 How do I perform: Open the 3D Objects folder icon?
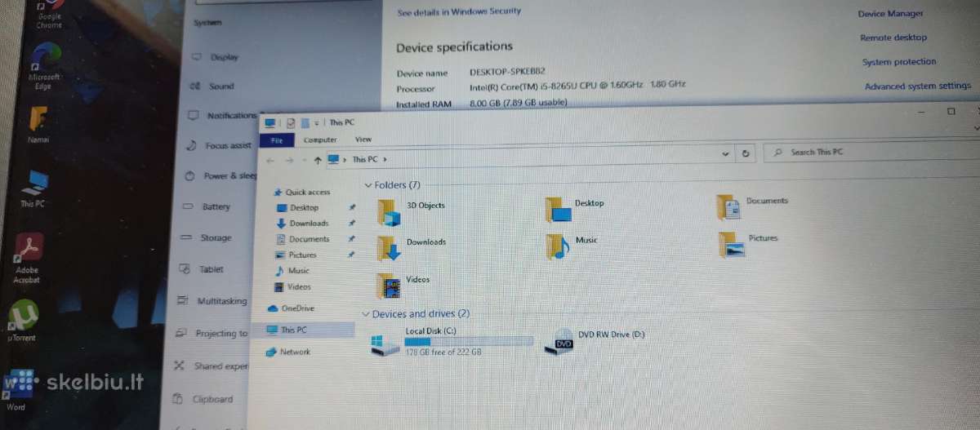pos(390,211)
